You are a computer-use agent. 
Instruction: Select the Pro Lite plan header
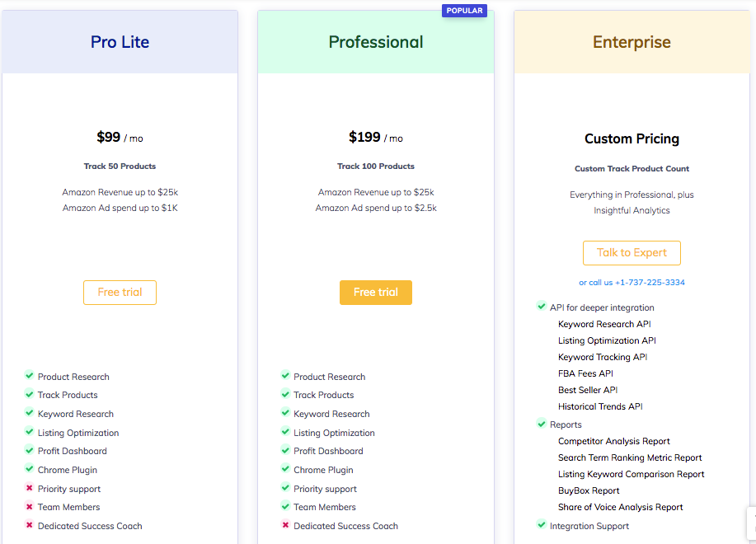click(120, 42)
